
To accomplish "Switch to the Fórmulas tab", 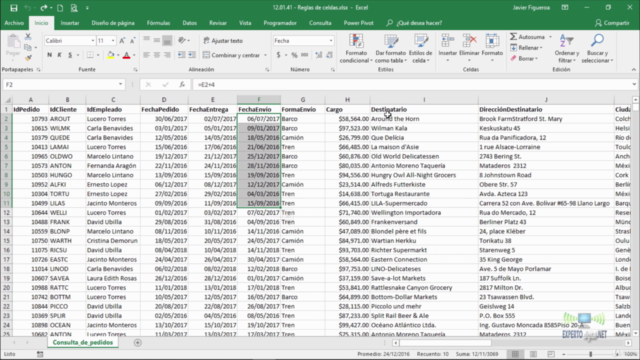I will 158,23.
